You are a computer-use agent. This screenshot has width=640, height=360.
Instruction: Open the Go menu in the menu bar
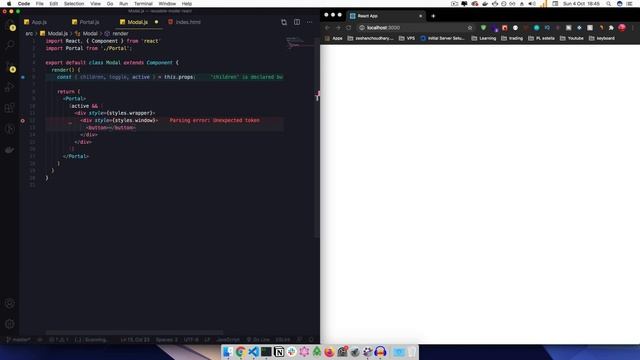click(x=110, y=4)
